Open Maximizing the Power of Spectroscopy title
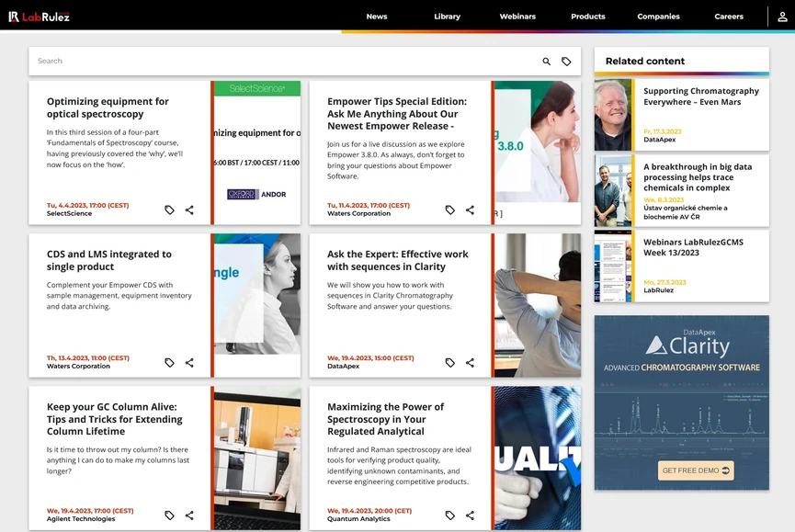795x532 pixels. [385, 419]
